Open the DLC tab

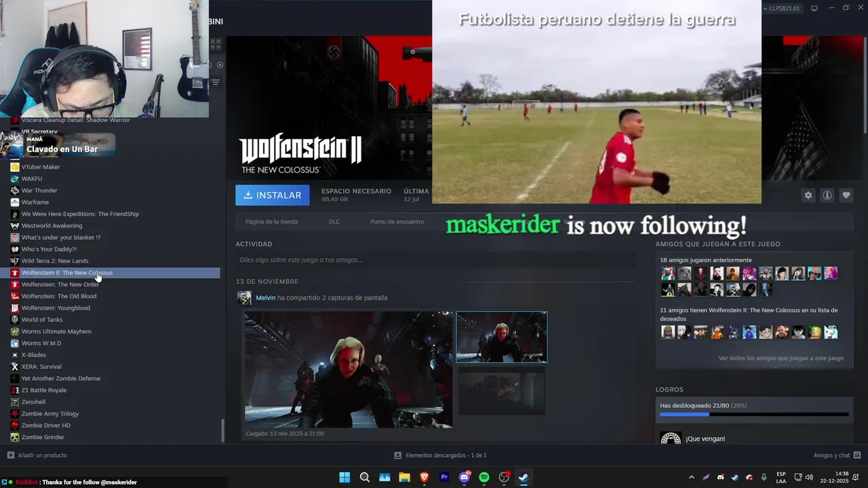click(x=334, y=222)
